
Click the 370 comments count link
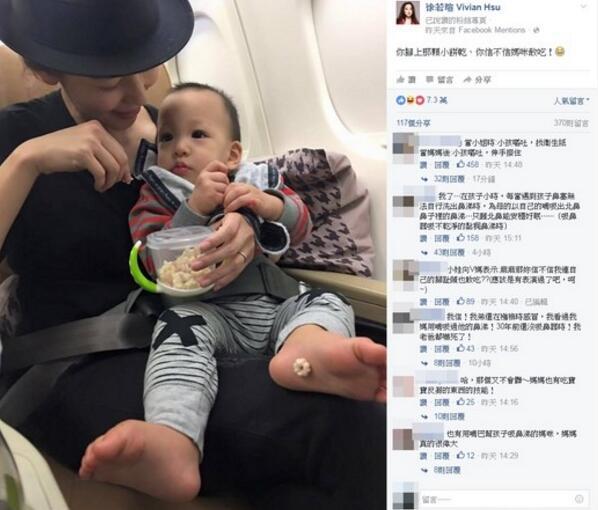pyautogui.click(x=571, y=123)
